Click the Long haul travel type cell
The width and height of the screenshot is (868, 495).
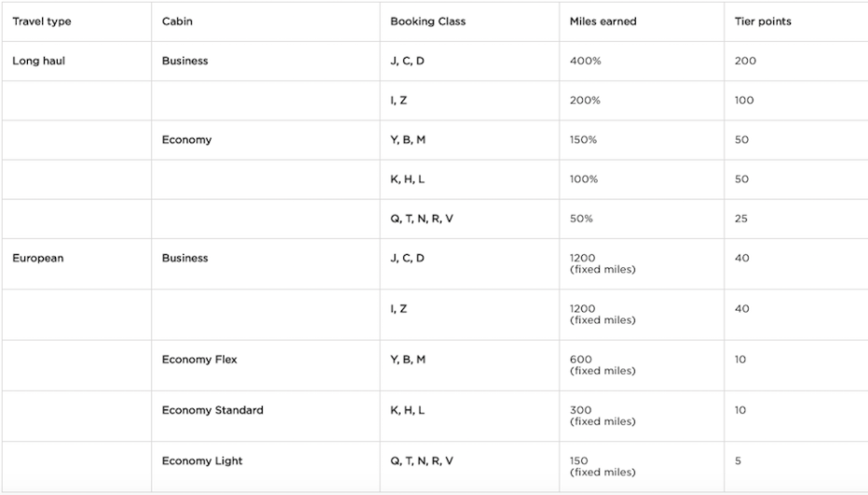point(38,61)
